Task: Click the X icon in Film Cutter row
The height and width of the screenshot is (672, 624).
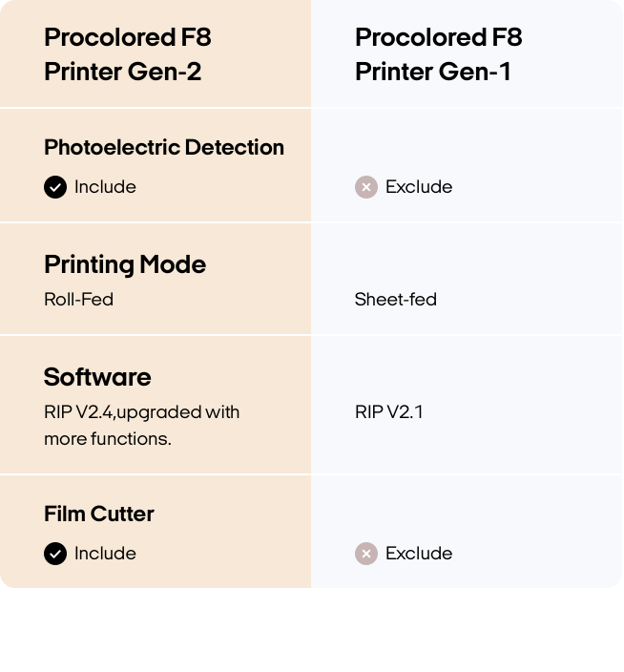Action: (366, 554)
